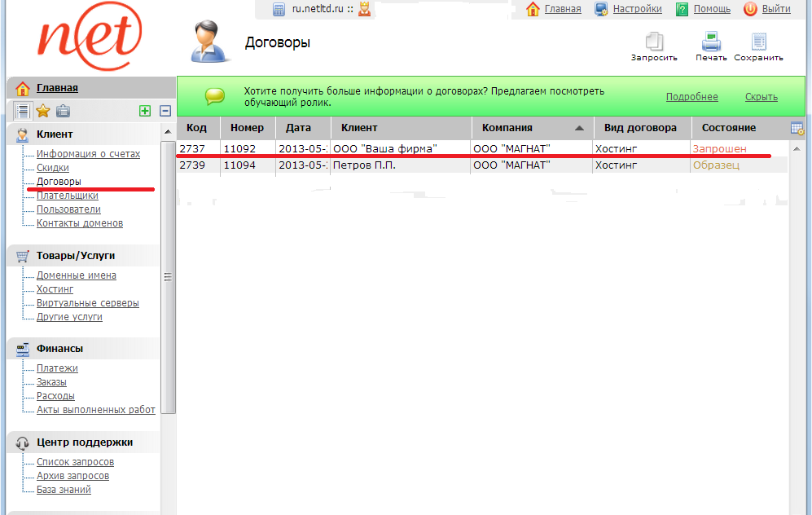Sort by Компания column arrow
Viewport: 812px width, 515px height.
point(579,128)
